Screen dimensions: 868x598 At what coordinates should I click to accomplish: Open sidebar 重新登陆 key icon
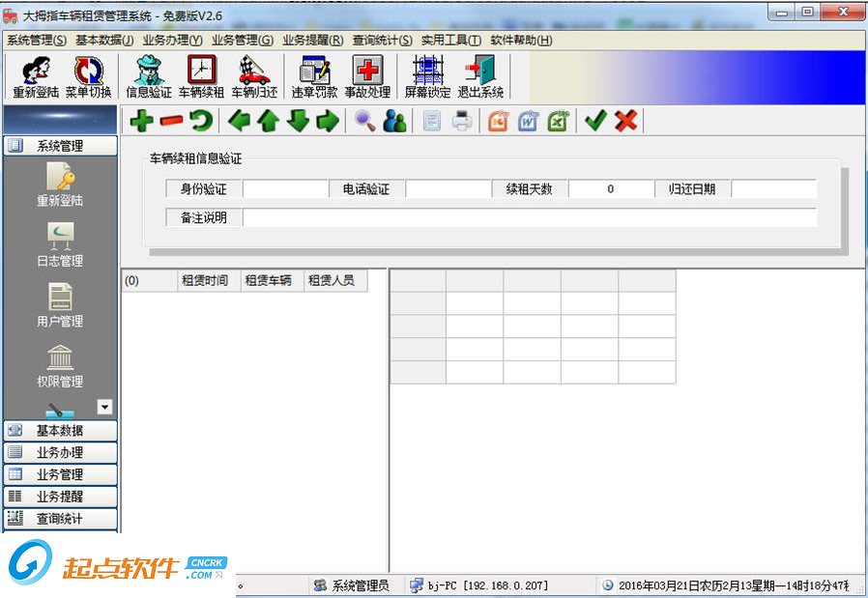(x=60, y=185)
